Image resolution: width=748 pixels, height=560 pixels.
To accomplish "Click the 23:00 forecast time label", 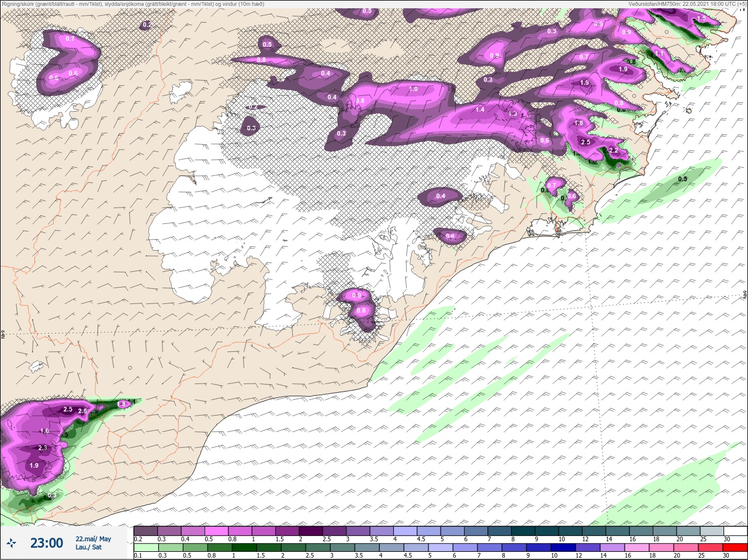I will tap(47, 543).
